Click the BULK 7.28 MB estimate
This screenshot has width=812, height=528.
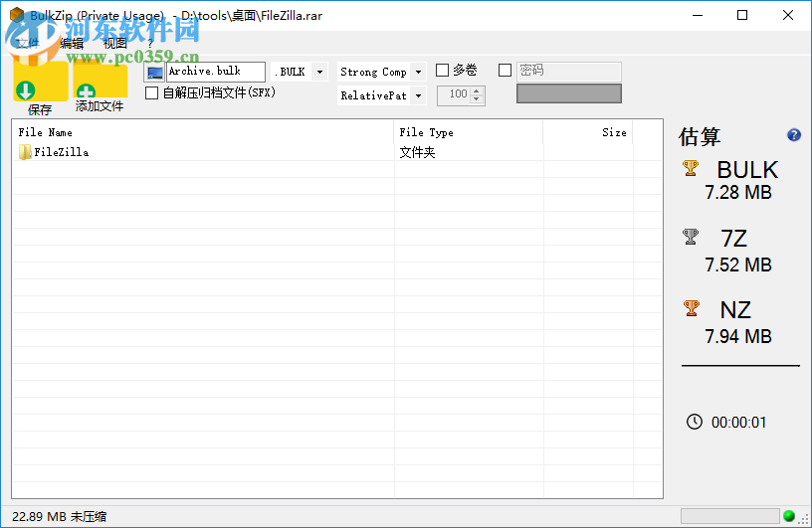coord(738,181)
